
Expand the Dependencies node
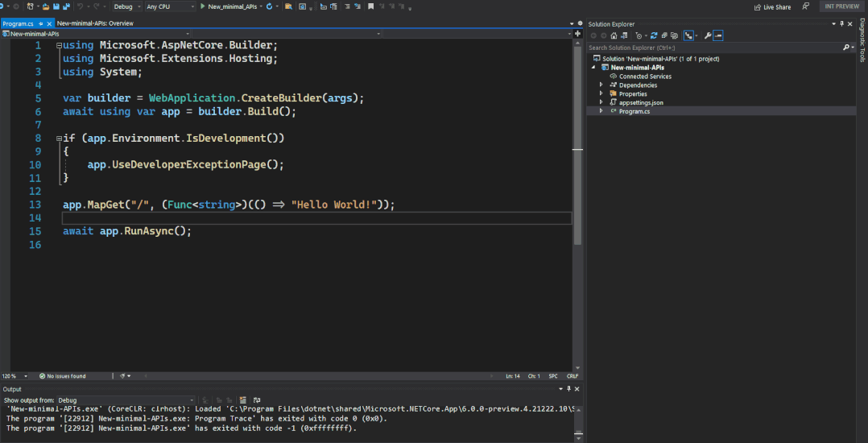601,85
